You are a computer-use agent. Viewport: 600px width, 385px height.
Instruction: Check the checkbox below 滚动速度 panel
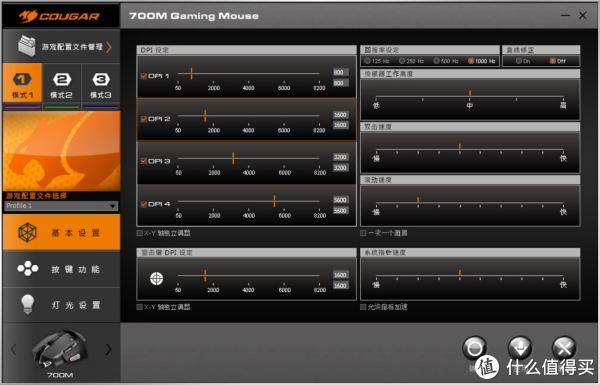click(x=363, y=233)
